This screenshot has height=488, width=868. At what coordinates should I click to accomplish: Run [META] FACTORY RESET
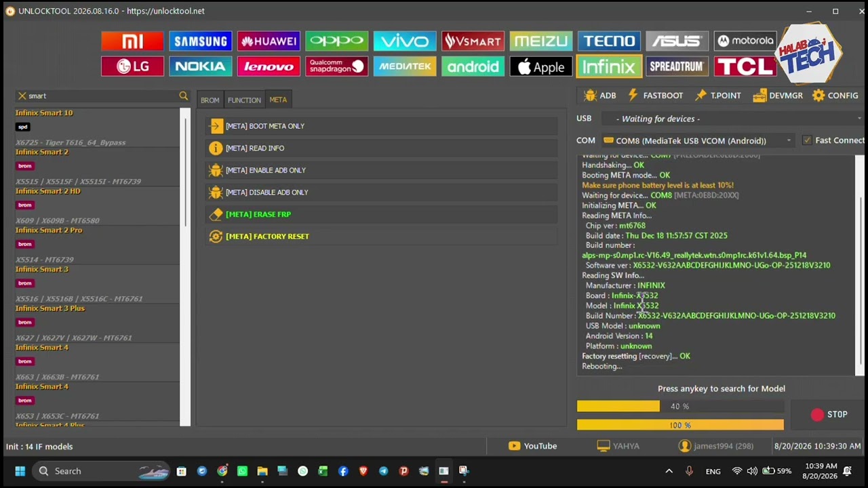click(x=382, y=236)
